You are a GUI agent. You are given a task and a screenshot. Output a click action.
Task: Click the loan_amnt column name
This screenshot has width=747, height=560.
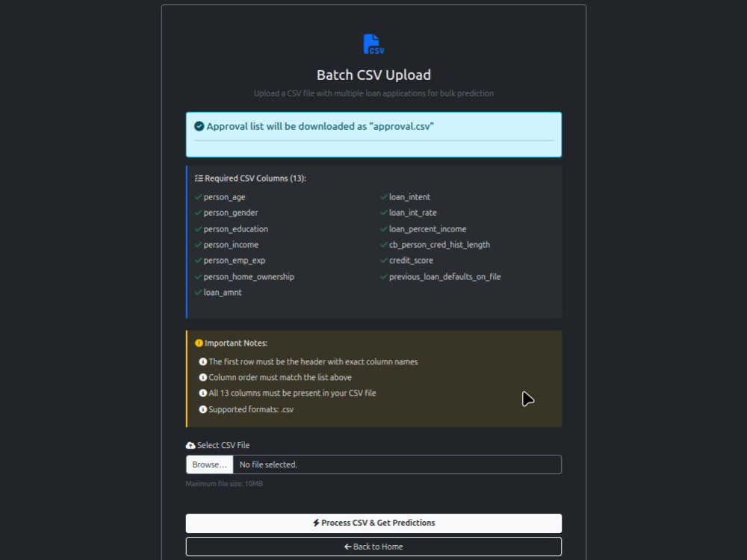coord(223,293)
